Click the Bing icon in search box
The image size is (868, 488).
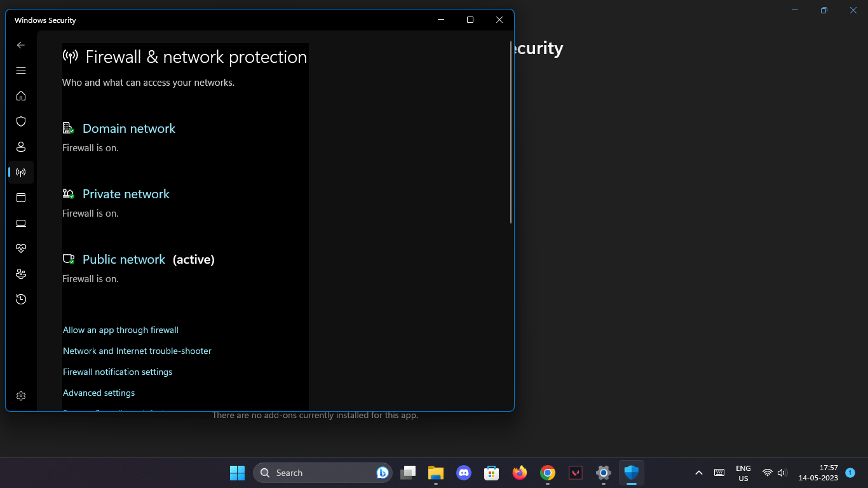click(383, 473)
